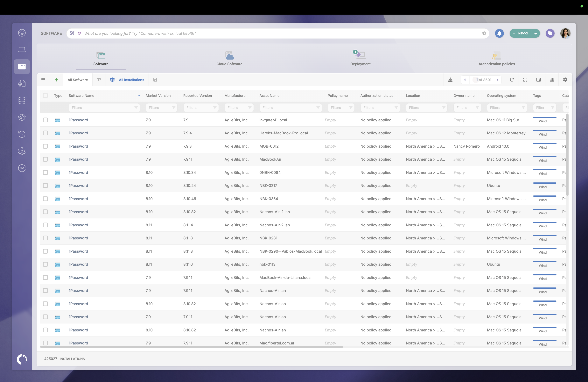Check the select-all checkbox in header
588x382 pixels.
coord(45,95)
